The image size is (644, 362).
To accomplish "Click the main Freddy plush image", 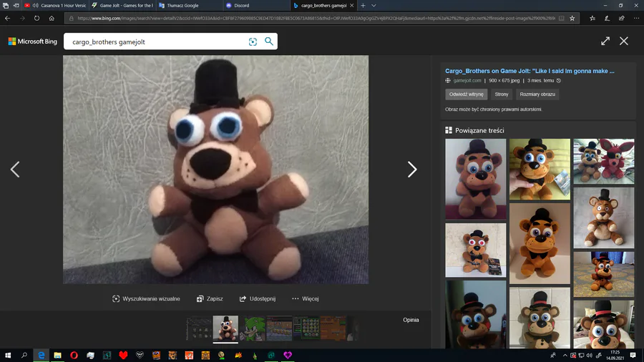I will pyautogui.click(x=215, y=170).
